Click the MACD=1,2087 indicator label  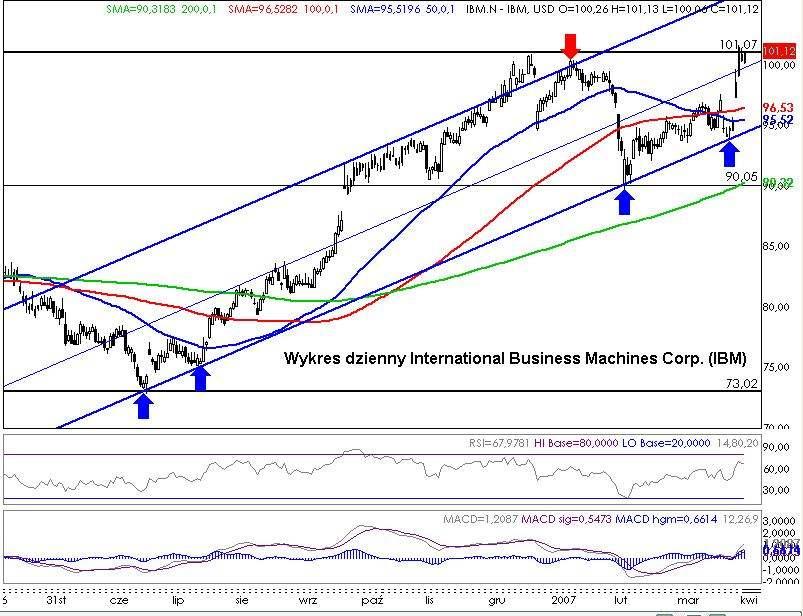[x=480, y=519]
